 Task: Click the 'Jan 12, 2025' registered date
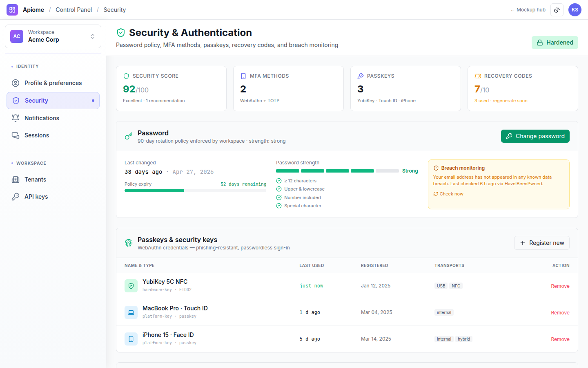[x=376, y=286]
